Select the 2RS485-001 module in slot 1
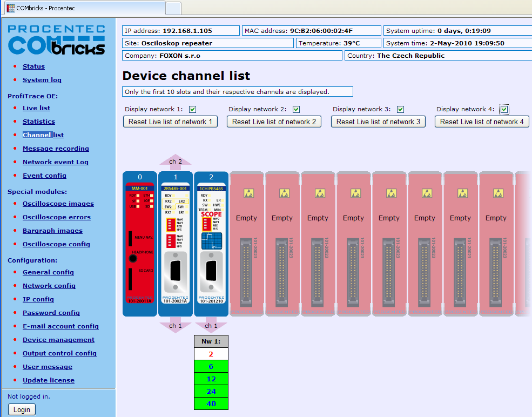The width and height of the screenshot is (532, 417). 176,244
